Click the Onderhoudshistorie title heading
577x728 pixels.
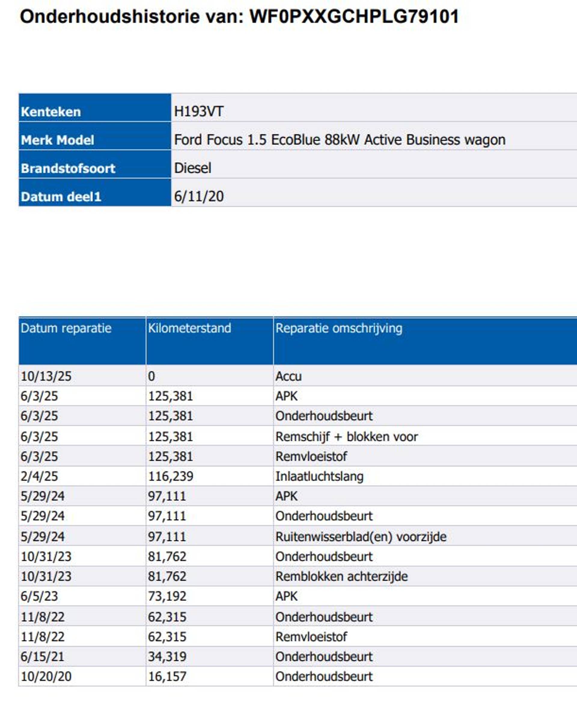point(239,16)
